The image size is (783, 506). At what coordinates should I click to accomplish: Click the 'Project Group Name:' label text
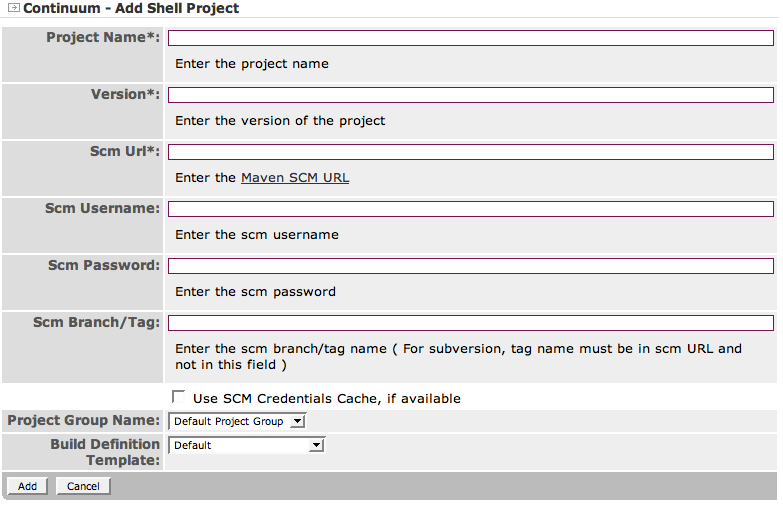click(x=83, y=420)
